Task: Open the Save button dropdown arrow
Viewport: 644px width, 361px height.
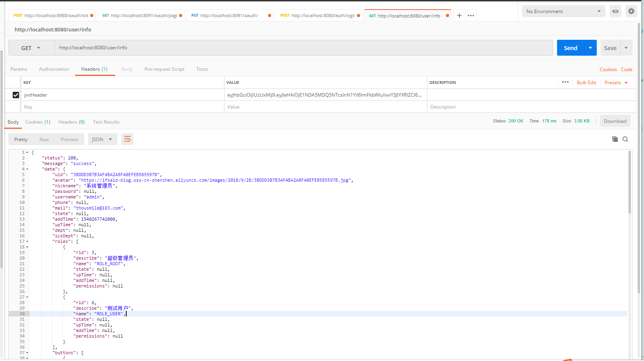Action: click(626, 48)
